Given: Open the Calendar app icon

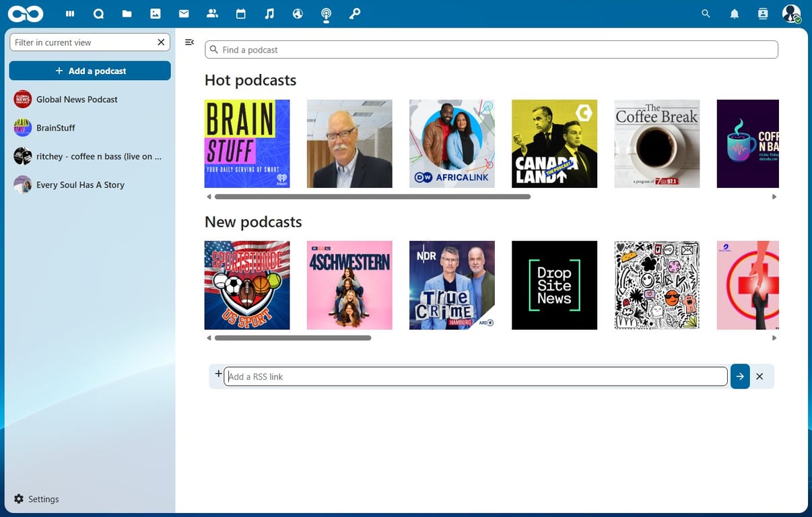Looking at the screenshot, I should click(x=241, y=13).
